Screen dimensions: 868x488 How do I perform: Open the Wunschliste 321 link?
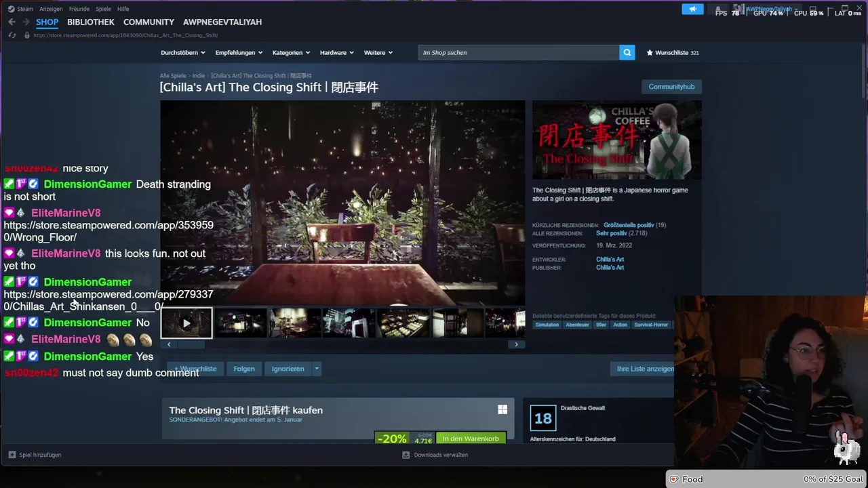tap(672, 52)
